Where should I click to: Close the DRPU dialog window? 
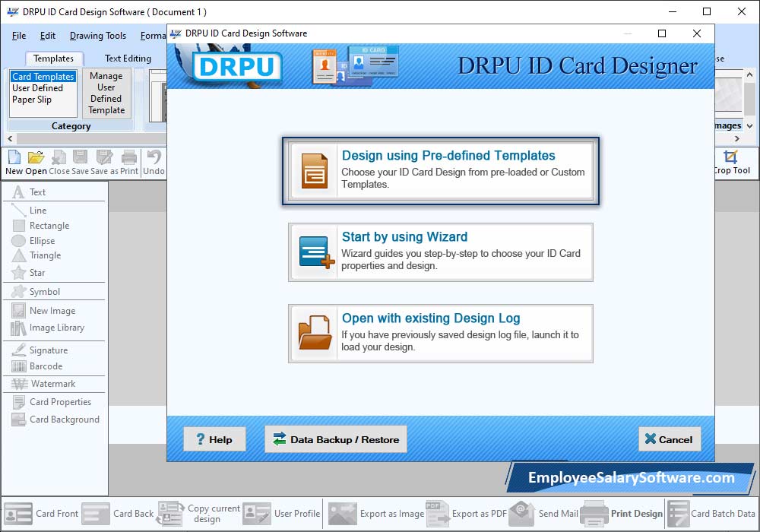(696, 33)
